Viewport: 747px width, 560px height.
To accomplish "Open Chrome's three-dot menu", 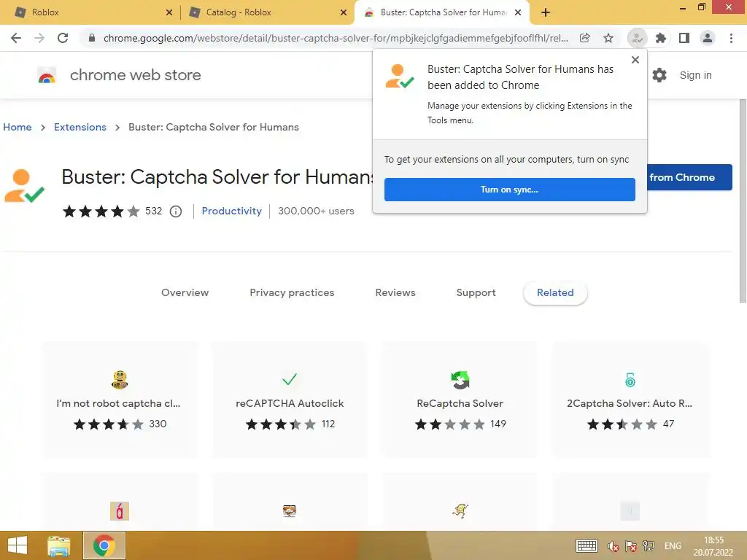I will click(x=731, y=38).
